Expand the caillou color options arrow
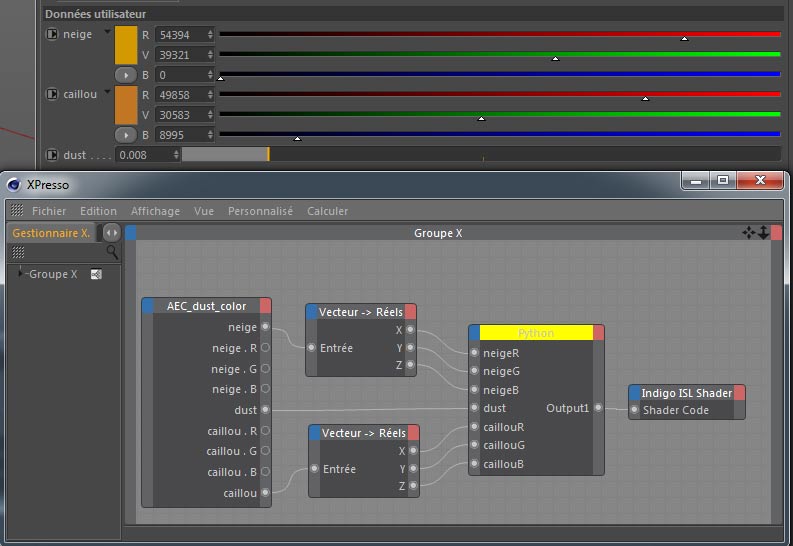The height and width of the screenshot is (546, 793). click(x=107, y=93)
